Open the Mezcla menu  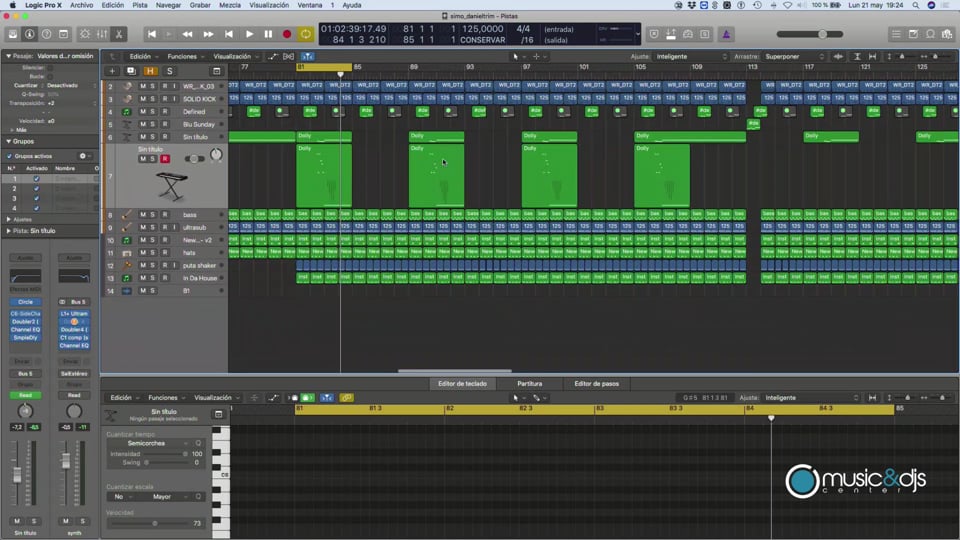point(230,5)
